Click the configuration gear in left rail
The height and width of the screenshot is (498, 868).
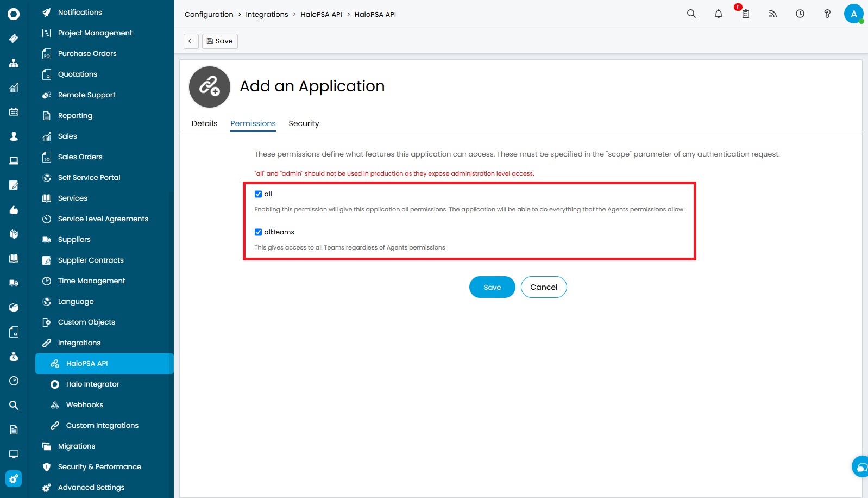click(x=14, y=479)
